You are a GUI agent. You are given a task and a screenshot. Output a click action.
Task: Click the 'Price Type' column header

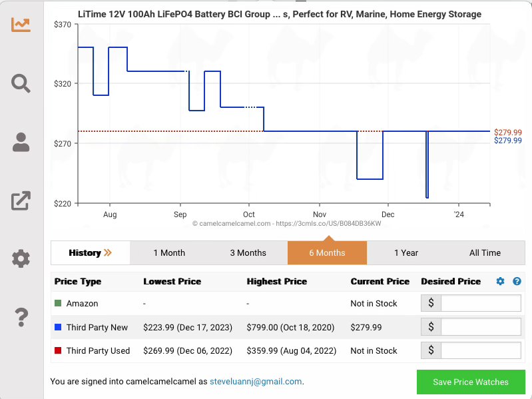point(78,282)
